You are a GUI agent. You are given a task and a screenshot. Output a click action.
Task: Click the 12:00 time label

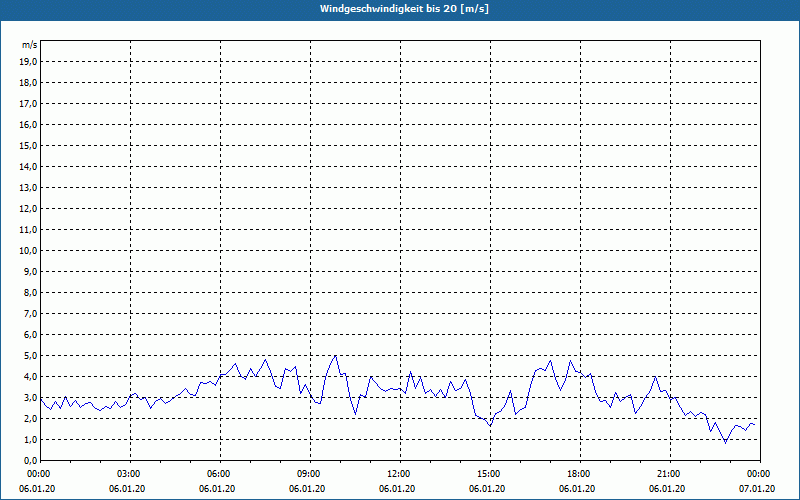400,474
